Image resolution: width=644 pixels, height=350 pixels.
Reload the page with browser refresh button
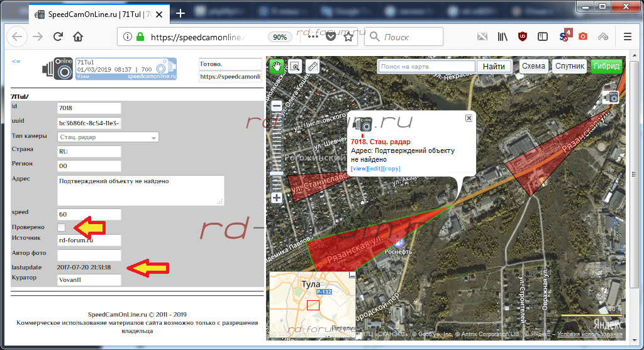coord(58,37)
